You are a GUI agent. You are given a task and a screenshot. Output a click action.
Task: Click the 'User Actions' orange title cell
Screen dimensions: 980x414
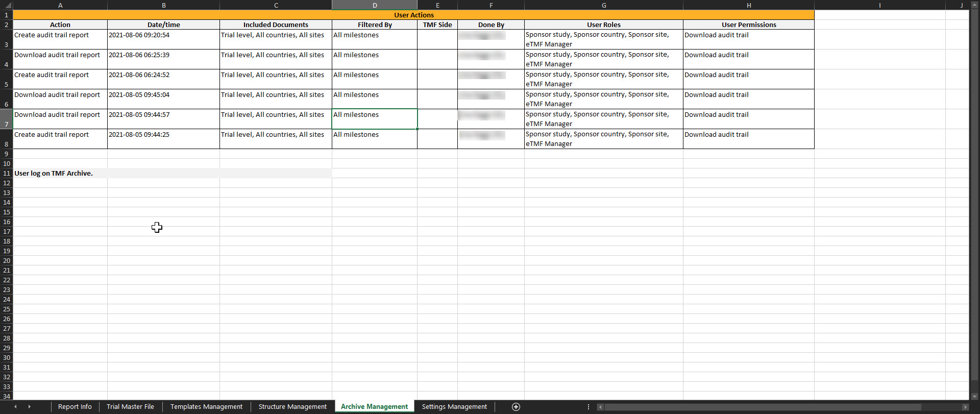[413, 15]
